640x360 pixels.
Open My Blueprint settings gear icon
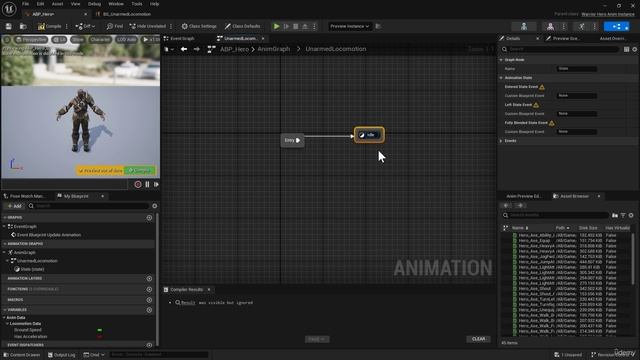click(x=155, y=206)
